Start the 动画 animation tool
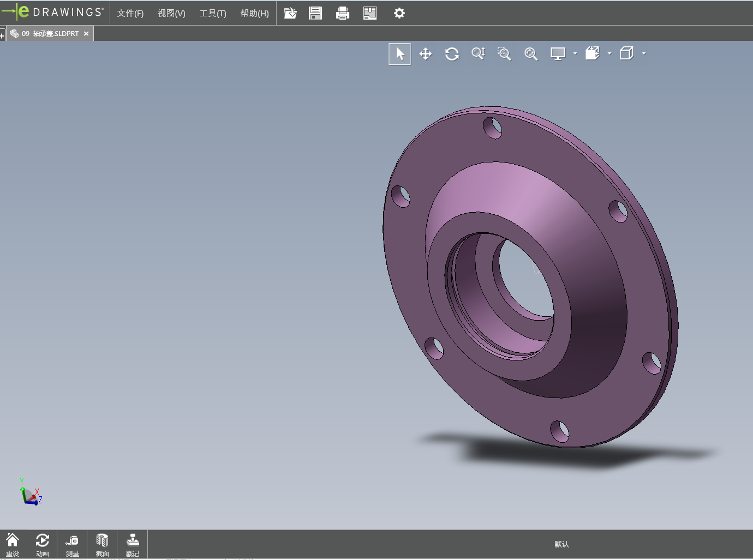The height and width of the screenshot is (560, 753). [x=43, y=545]
